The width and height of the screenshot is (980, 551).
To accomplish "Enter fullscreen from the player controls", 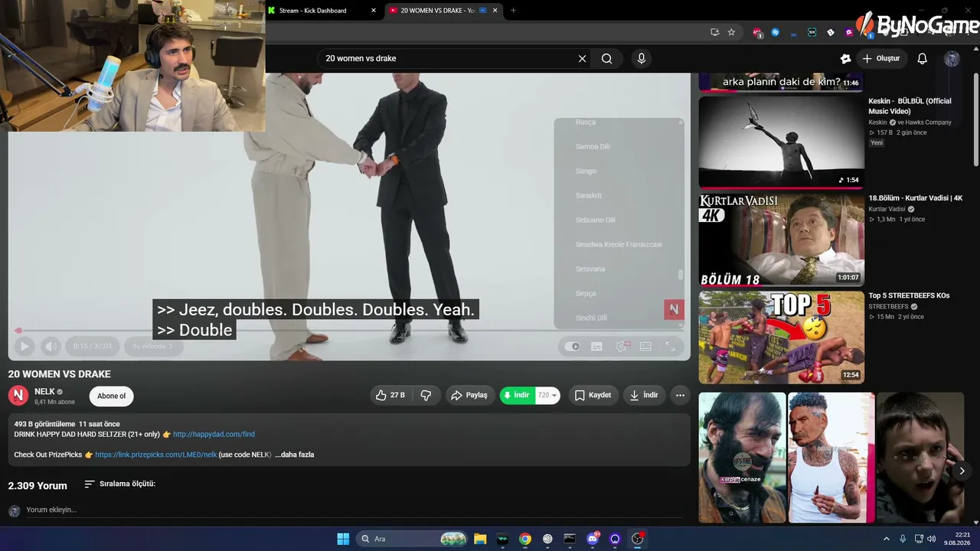I will pyautogui.click(x=670, y=347).
